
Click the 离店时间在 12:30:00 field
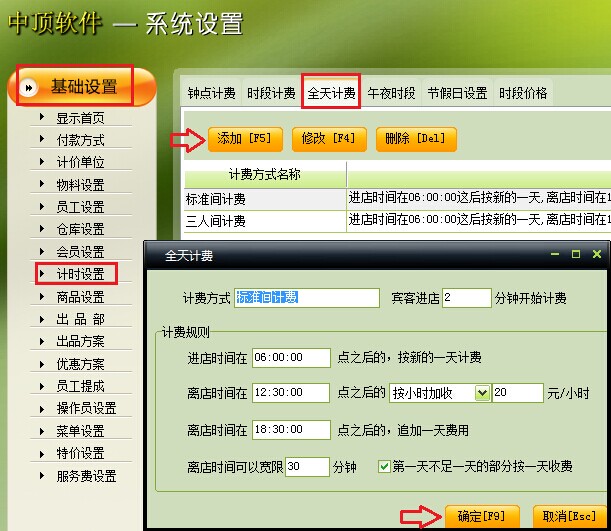pyautogui.click(x=291, y=392)
